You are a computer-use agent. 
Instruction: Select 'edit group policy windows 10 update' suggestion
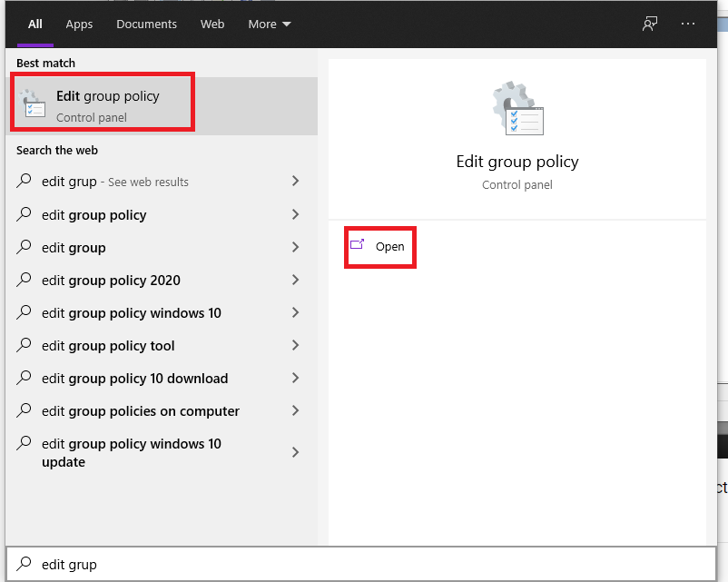(x=132, y=452)
